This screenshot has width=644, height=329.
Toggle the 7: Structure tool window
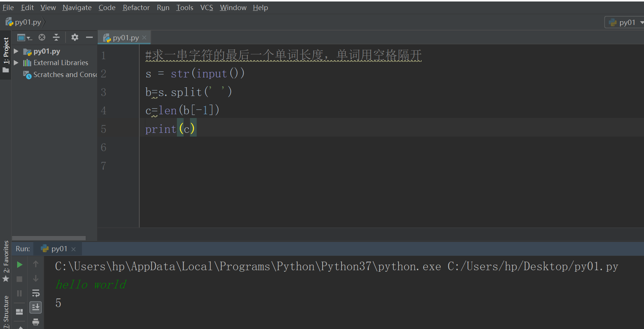point(6,312)
